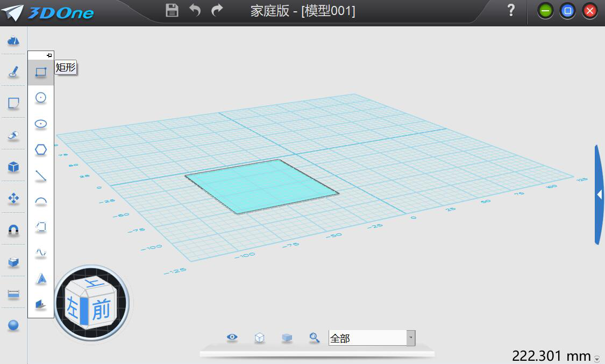
Task: Open the Help menu
Action: [x=510, y=10]
